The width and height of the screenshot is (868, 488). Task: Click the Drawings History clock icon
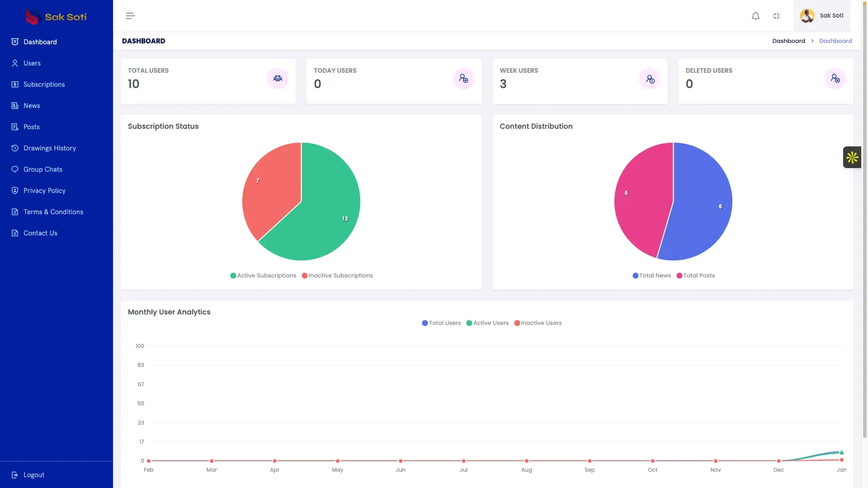[15, 148]
